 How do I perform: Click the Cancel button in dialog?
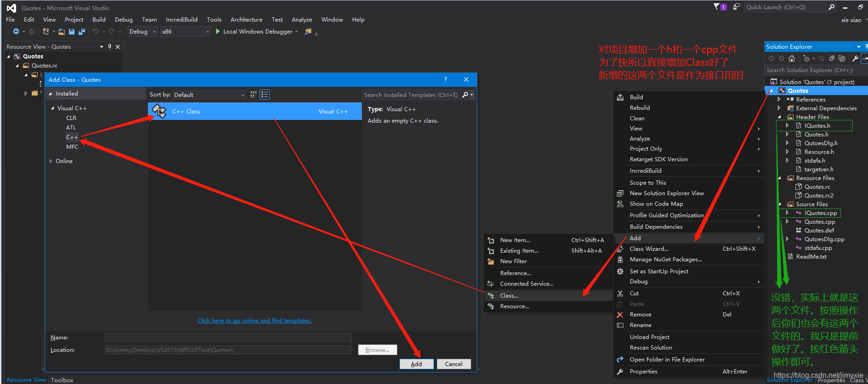click(454, 364)
